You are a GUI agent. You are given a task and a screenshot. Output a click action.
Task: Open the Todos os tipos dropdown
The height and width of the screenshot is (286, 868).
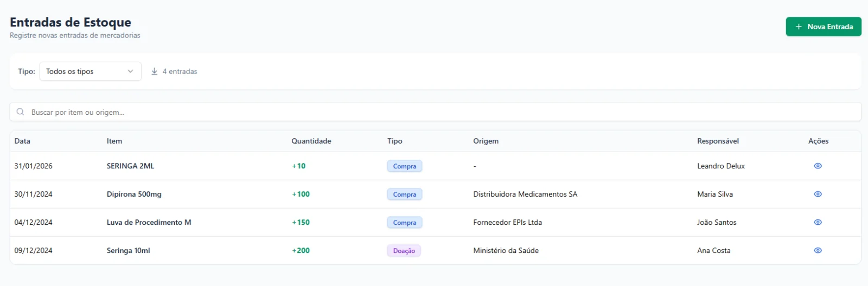(90, 71)
